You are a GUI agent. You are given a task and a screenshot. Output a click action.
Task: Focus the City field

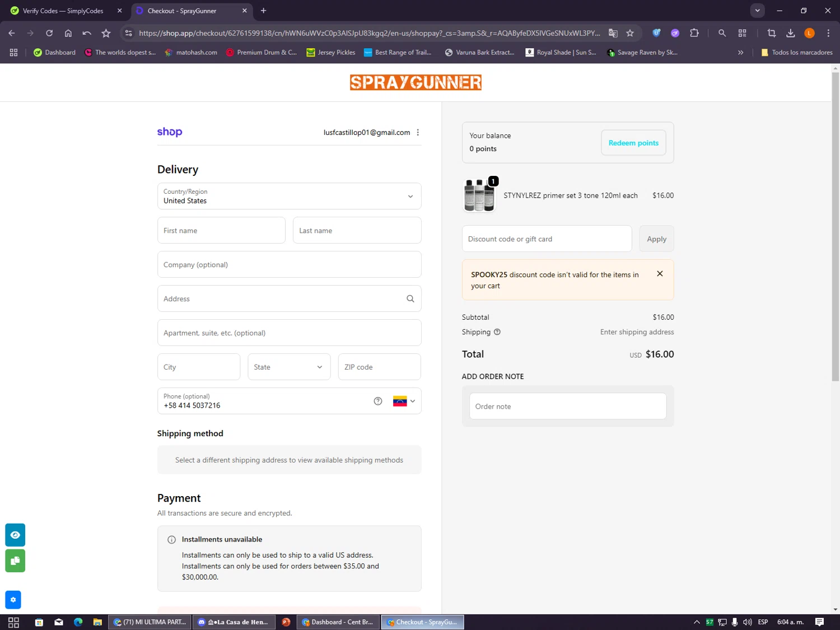pos(199,367)
